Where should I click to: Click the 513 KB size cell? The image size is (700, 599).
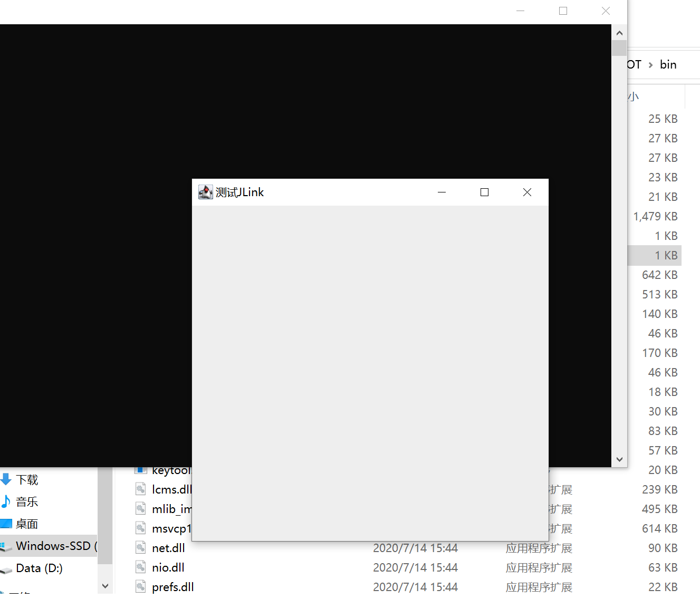(x=660, y=294)
